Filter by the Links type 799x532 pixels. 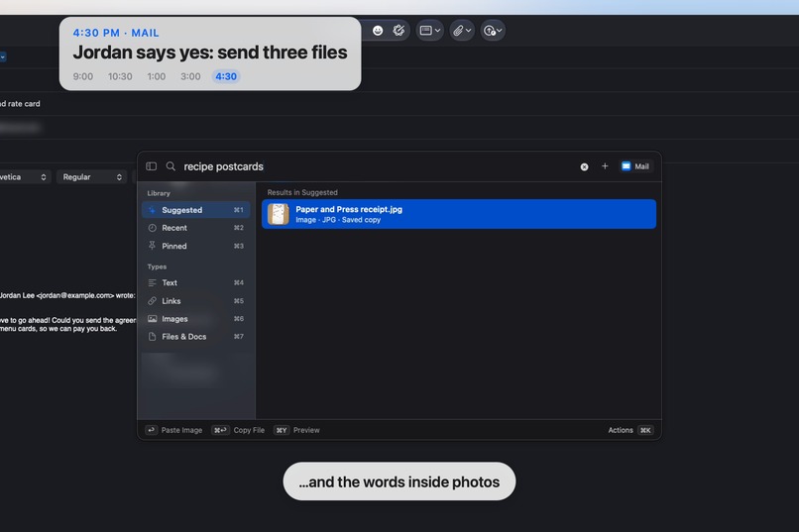[x=195, y=301]
